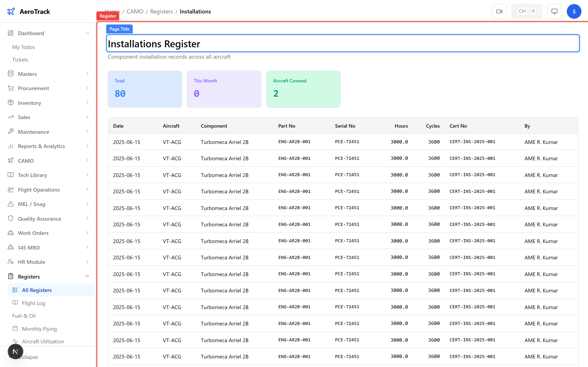Select All Registers in the sidebar
The height and width of the screenshot is (367, 588).
[37, 290]
